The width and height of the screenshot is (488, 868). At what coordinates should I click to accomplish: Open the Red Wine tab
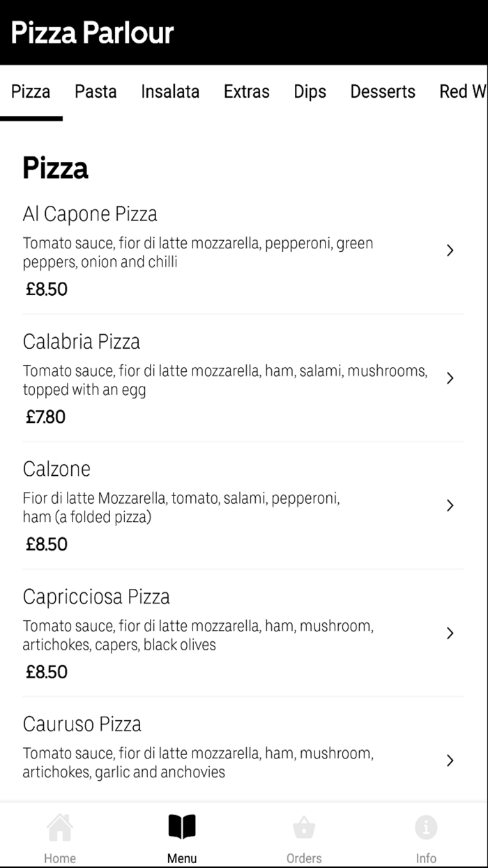(461, 91)
